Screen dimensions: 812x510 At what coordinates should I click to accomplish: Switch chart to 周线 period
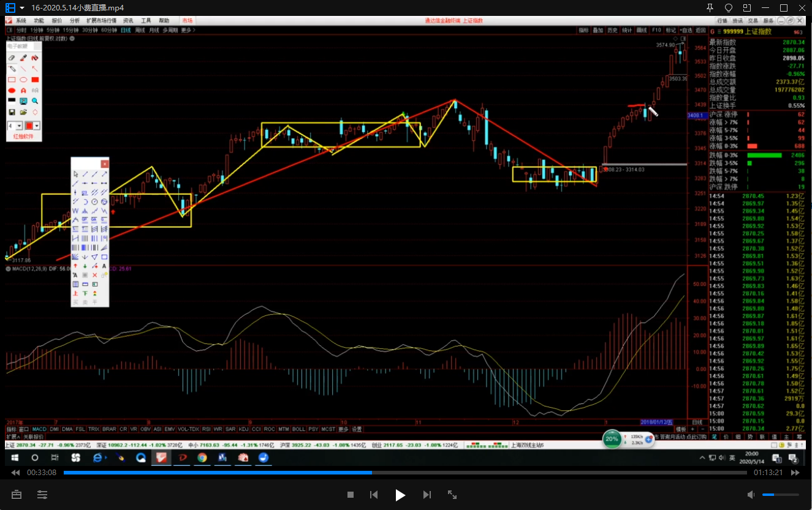140,30
